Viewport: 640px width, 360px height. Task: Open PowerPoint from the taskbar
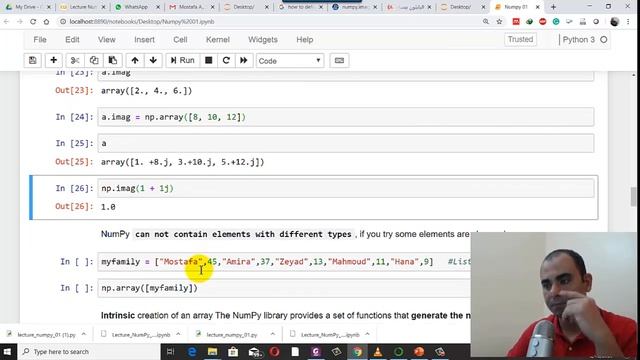pos(419,351)
